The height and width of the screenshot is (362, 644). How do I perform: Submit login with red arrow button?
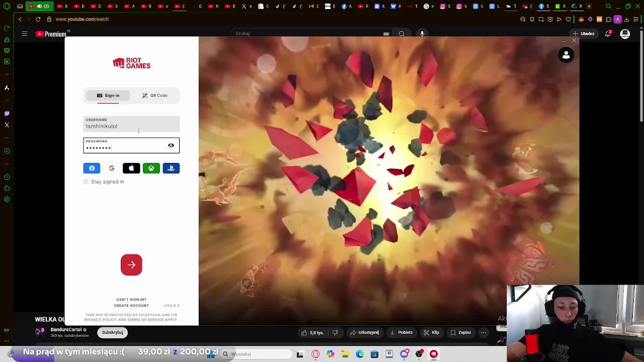tap(131, 265)
